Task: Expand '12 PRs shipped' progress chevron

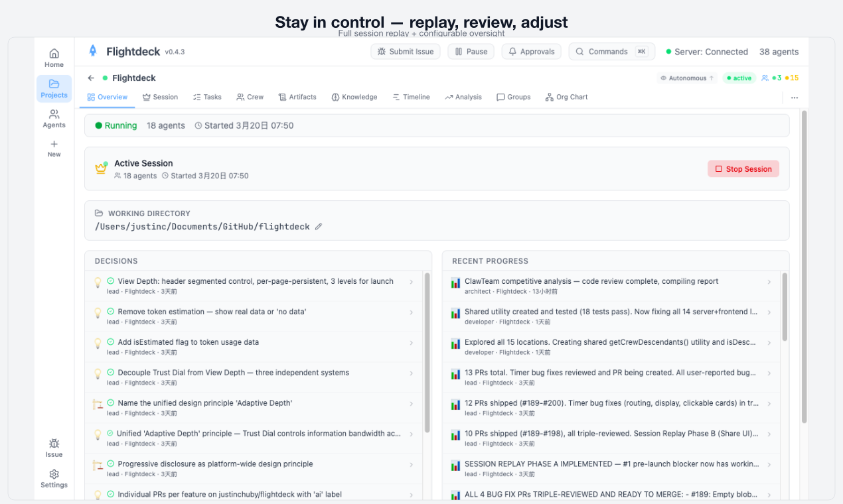Action: 769,404
